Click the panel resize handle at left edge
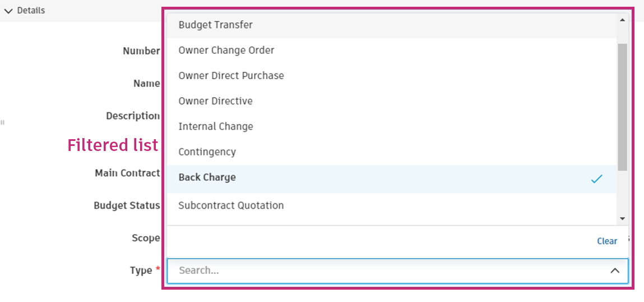The height and width of the screenshot is (302, 644). pos(2,122)
